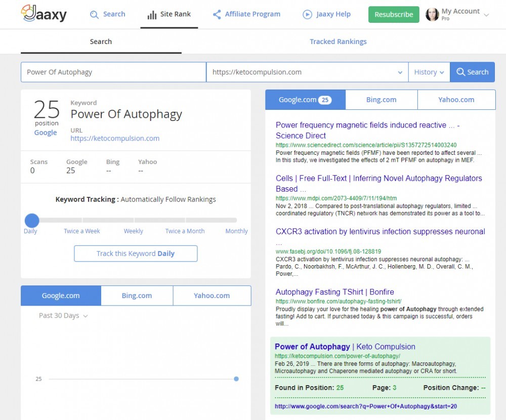Open the ketocompulsion.com/power-of-autophagy green URL
The height and width of the screenshot is (420, 506).
click(337, 356)
